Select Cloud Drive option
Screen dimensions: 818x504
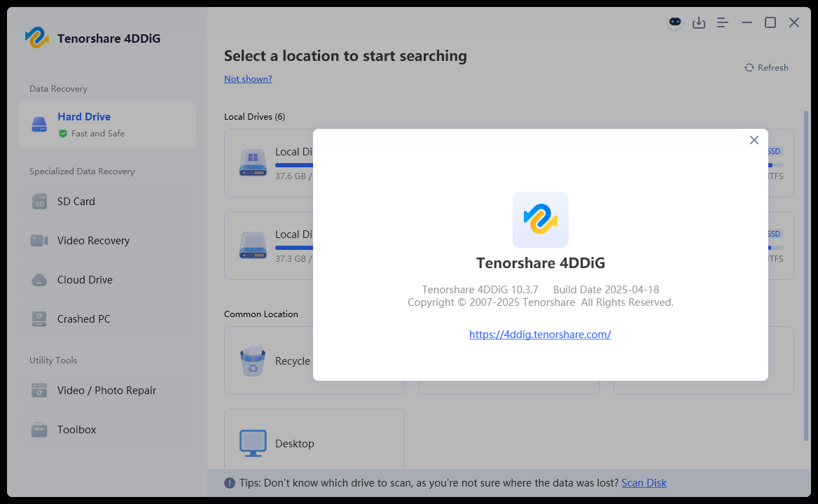pyautogui.click(x=107, y=280)
